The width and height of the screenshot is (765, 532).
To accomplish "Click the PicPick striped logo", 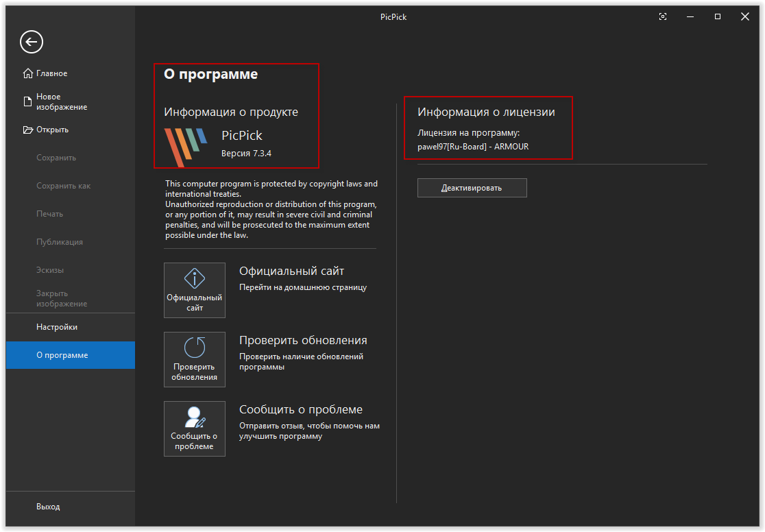I will 185,147.
